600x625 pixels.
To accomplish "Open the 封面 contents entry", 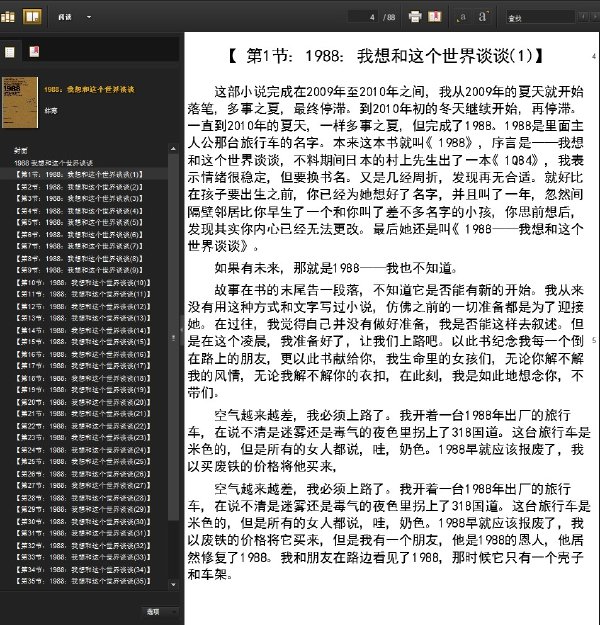I will (x=20, y=151).
